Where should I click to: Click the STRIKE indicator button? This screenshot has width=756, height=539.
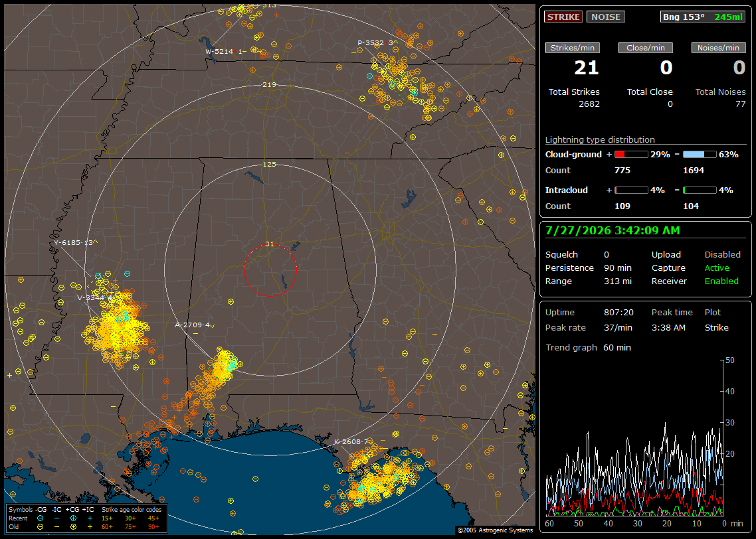[563, 17]
